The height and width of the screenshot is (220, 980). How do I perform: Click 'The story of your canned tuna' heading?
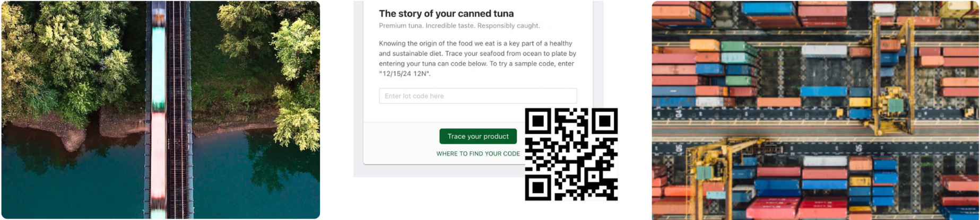point(446,14)
